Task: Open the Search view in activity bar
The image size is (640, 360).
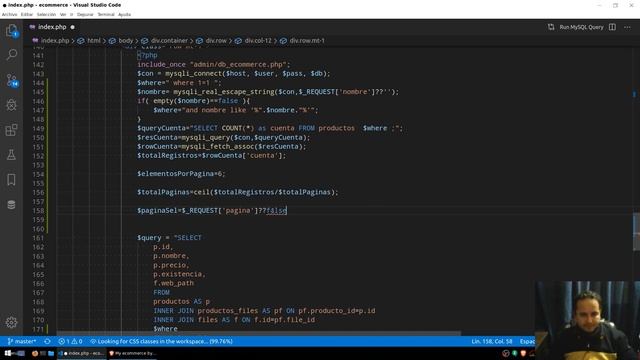Action: [x=11, y=54]
